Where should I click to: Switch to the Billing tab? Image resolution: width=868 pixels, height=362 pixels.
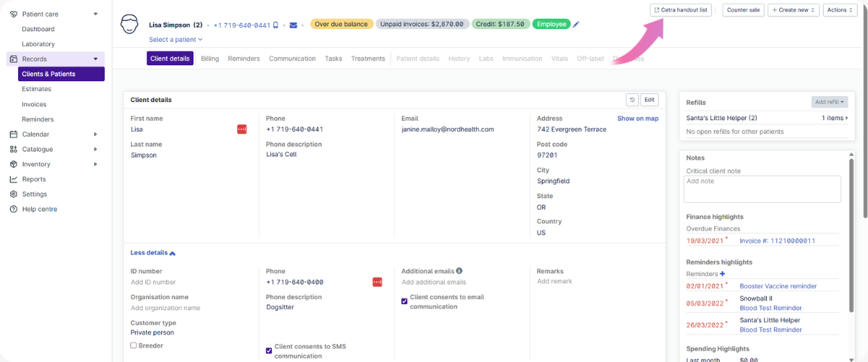pos(210,59)
